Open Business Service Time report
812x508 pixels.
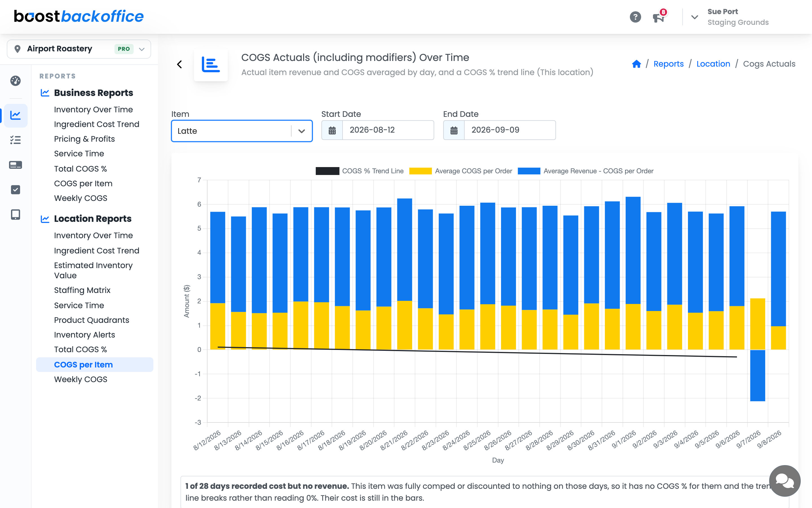79,154
